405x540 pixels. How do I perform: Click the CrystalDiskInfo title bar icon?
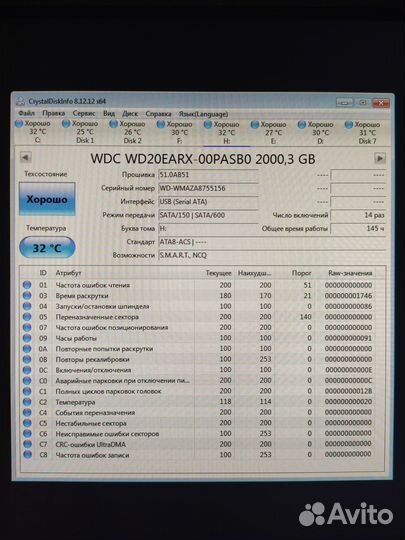tap(21, 101)
